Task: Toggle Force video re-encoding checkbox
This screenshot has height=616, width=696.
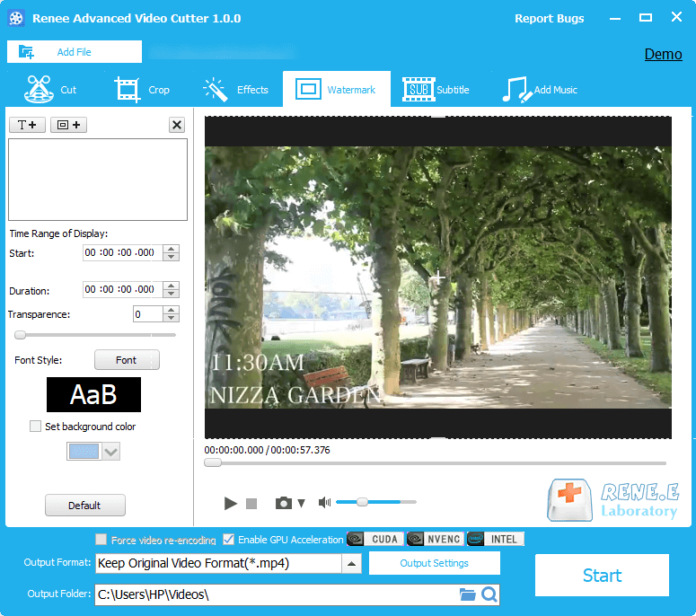Action: coord(101,539)
